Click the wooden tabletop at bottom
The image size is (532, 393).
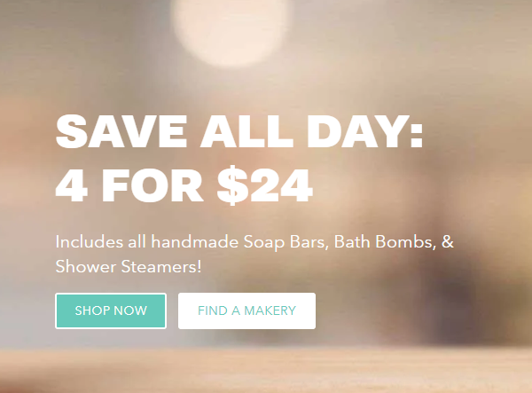(266, 370)
